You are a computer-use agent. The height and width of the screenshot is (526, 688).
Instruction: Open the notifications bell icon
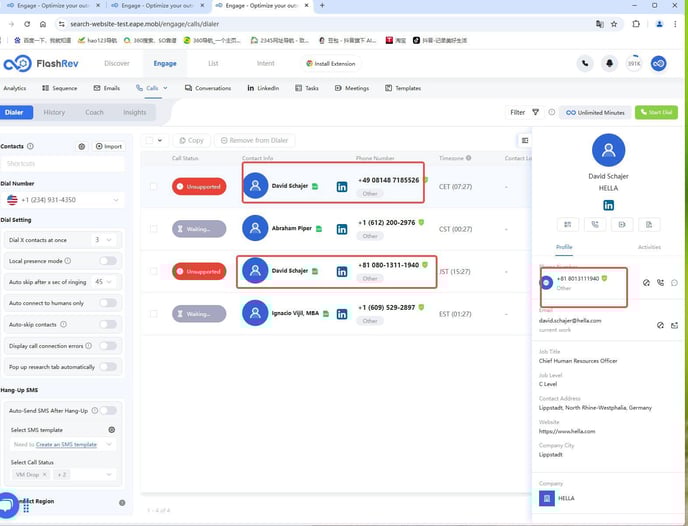(609, 64)
